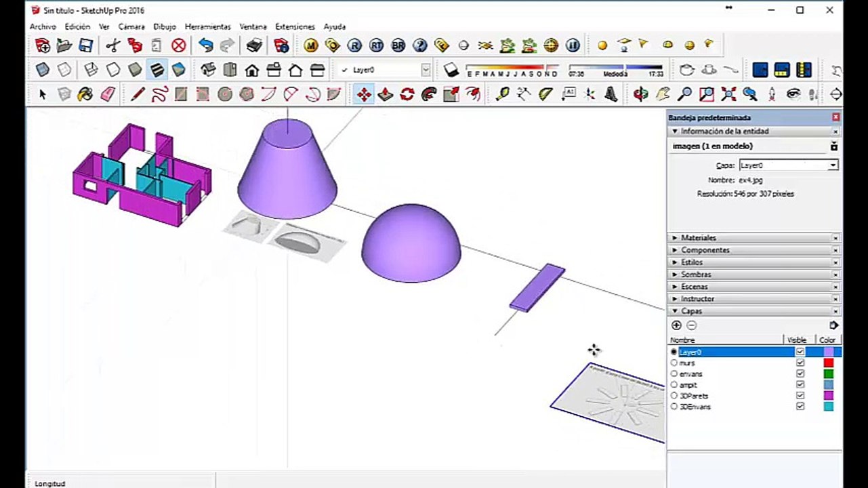
Task: Activate the Eraser tool
Action: coord(108,94)
